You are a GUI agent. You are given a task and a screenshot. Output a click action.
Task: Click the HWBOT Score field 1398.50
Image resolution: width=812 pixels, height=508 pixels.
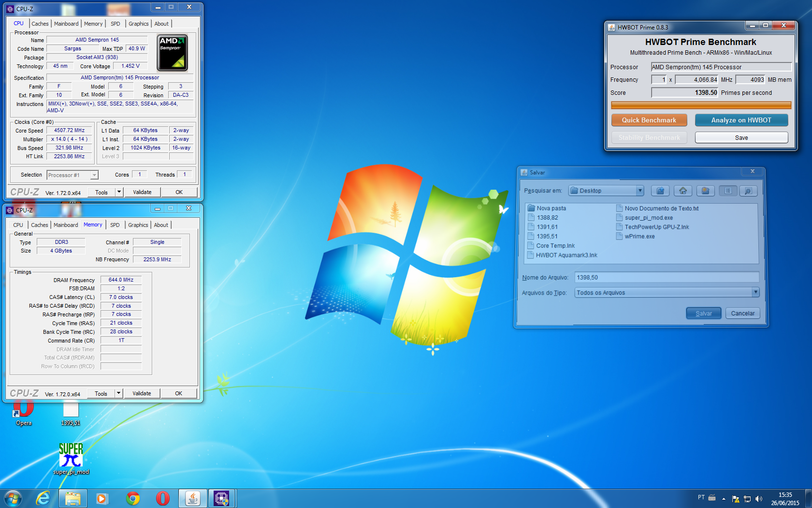(684, 92)
